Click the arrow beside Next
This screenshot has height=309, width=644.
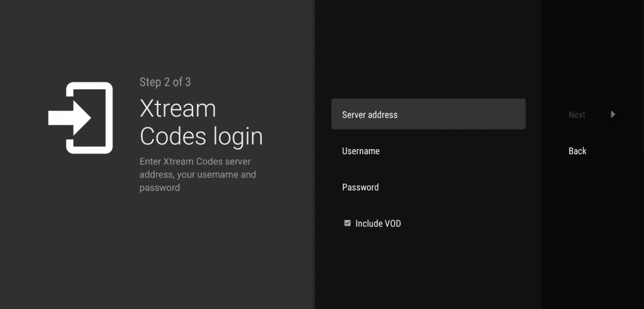click(x=613, y=115)
